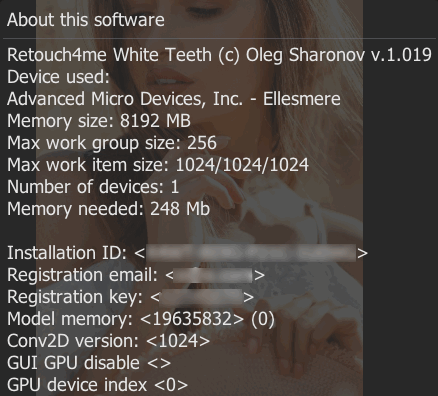This screenshot has width=438, height=396.
Task: Click the blurred Installation ID value
Action: (251, 253)
